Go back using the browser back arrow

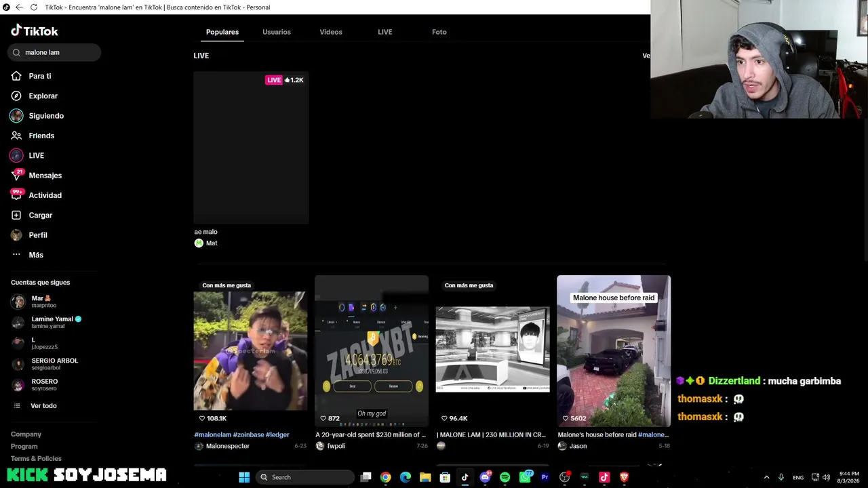(x=19, y=7)
